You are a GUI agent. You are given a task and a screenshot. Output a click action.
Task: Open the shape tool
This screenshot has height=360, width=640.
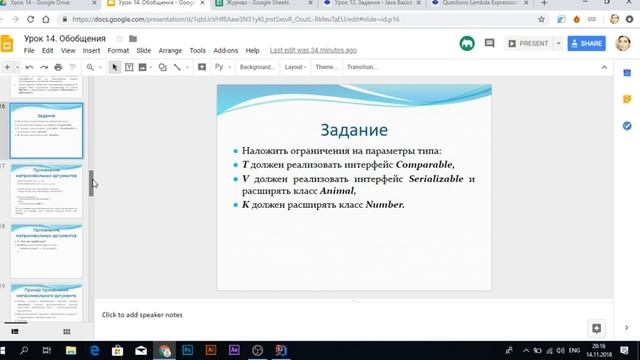[x=162, y=67]
